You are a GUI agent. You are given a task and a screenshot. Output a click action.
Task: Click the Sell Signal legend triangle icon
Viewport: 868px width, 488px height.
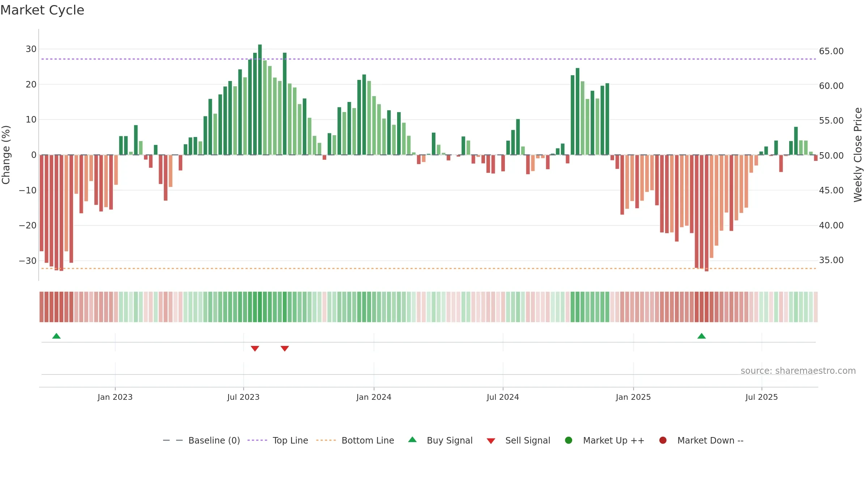coord(491,441)
